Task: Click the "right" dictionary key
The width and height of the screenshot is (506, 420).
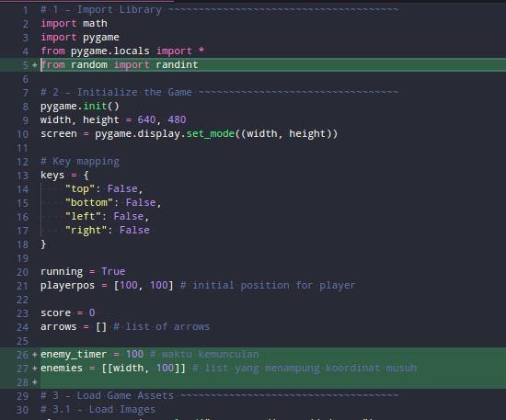Action: tap(86, 230)
